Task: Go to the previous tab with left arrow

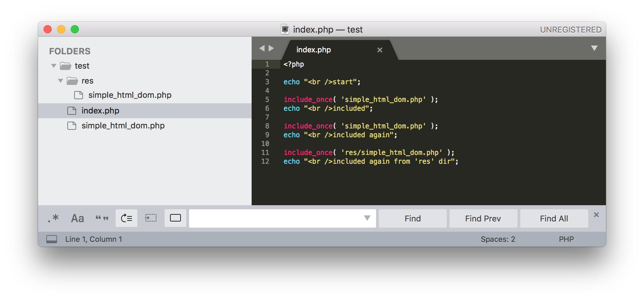Action: [x=262, y=48]
